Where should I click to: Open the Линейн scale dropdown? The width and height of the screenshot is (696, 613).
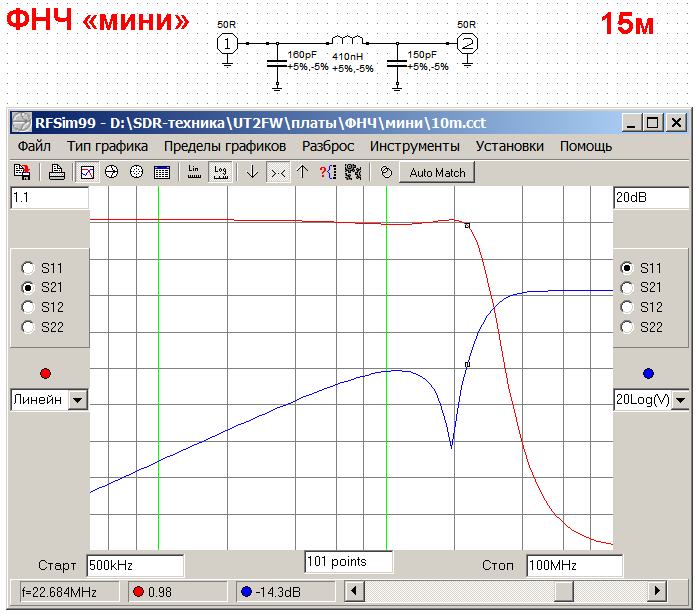(78, 400)
